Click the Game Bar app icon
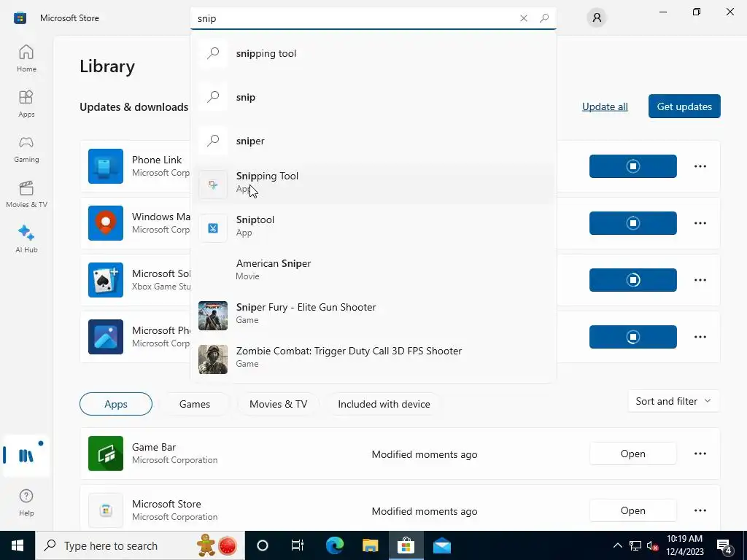Viewport: 747px width, 560px height. [106, 454]
